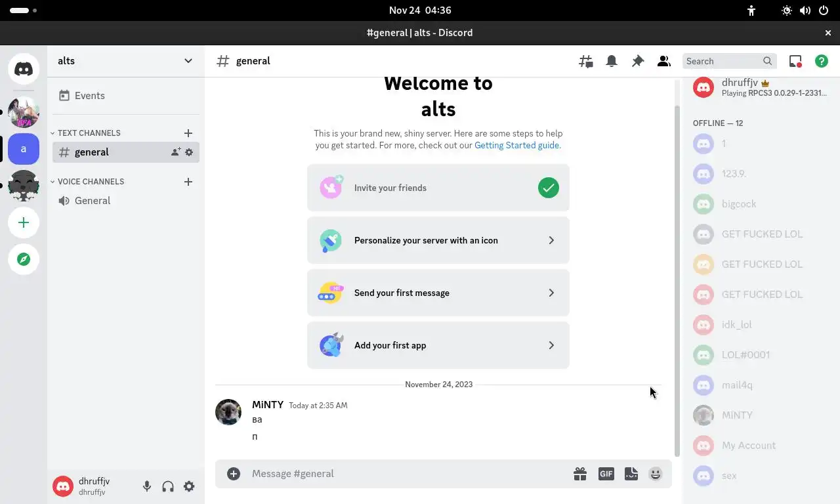Open the accessibility menu in top bar

pos(751,10)
